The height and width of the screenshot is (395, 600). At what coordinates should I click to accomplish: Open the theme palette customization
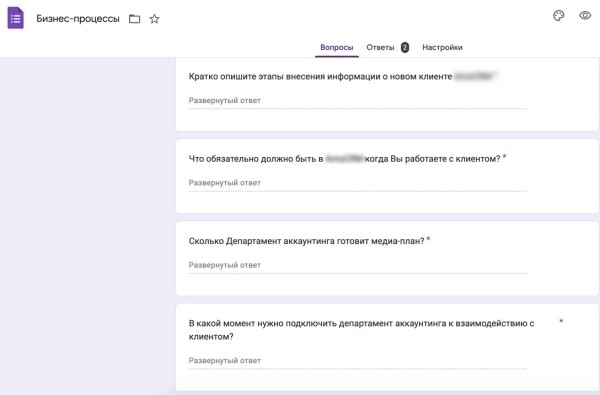558,16
